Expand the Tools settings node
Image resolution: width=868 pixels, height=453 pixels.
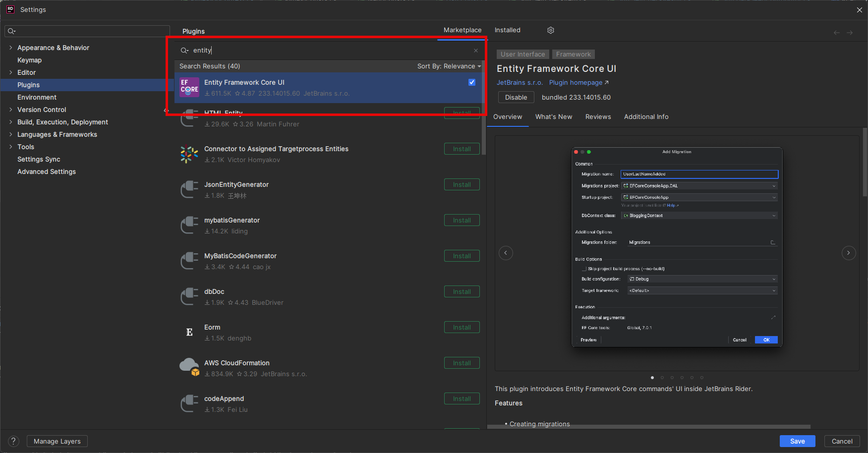click(x=11, y=147)
